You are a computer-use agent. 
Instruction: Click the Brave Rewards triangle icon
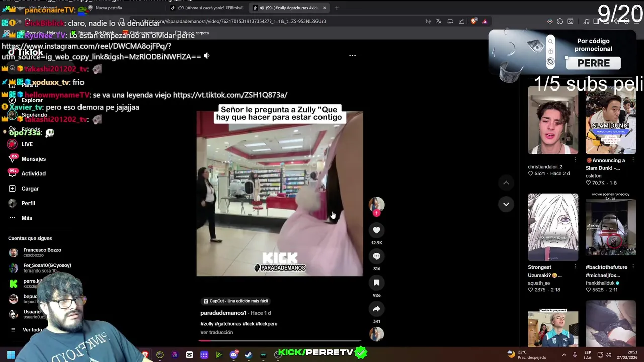485,21
